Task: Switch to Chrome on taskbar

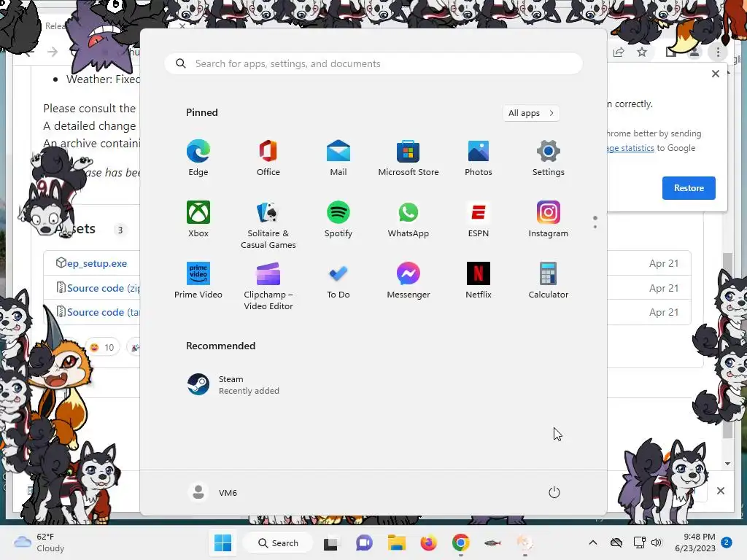Action: tap(461, 542)
